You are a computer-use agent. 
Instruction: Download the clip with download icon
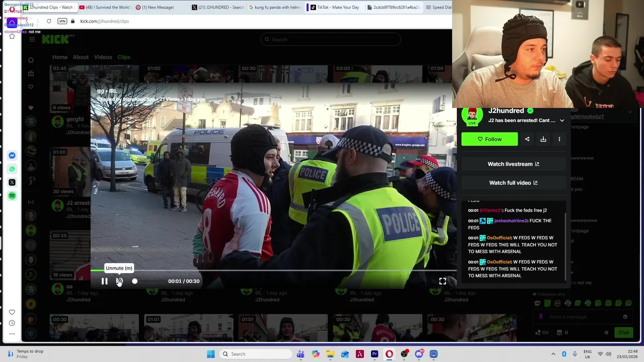543,139
